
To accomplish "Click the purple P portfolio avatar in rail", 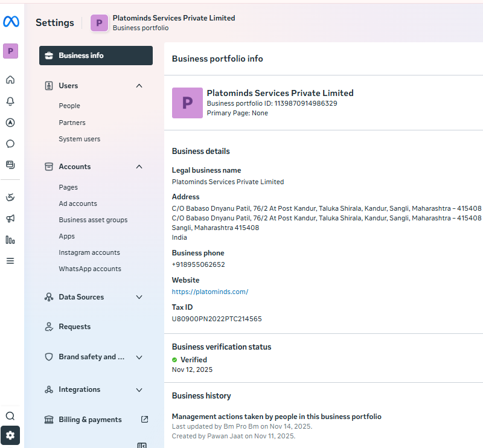I will 10,51.
